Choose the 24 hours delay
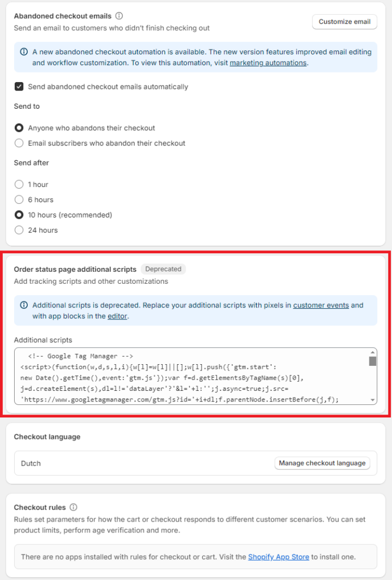 point(19,230)
